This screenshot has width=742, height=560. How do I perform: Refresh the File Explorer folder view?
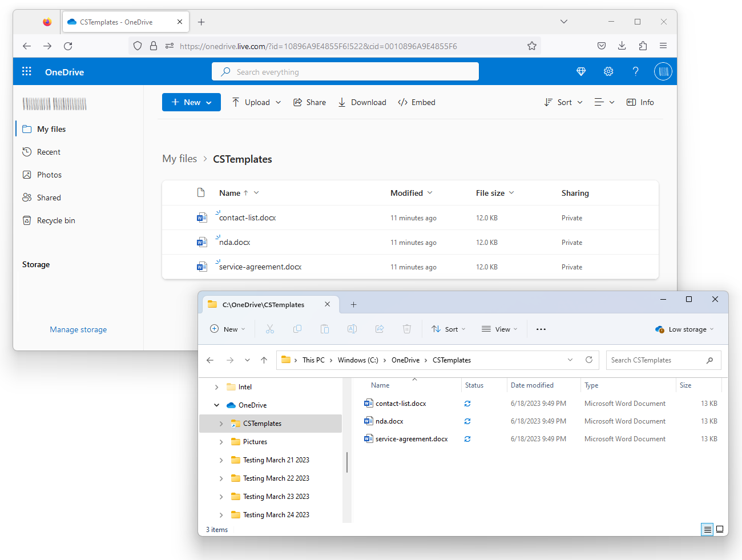click(589, 360)
